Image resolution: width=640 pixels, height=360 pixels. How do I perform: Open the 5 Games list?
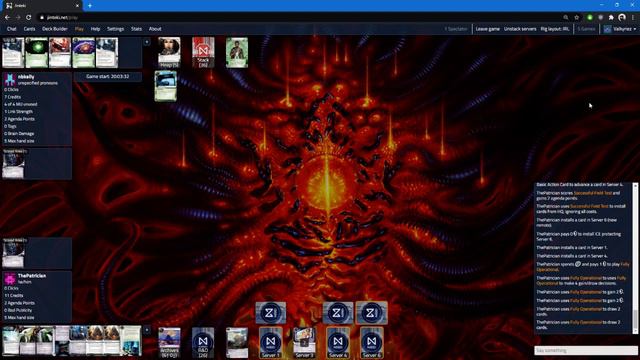click(586, 29)
